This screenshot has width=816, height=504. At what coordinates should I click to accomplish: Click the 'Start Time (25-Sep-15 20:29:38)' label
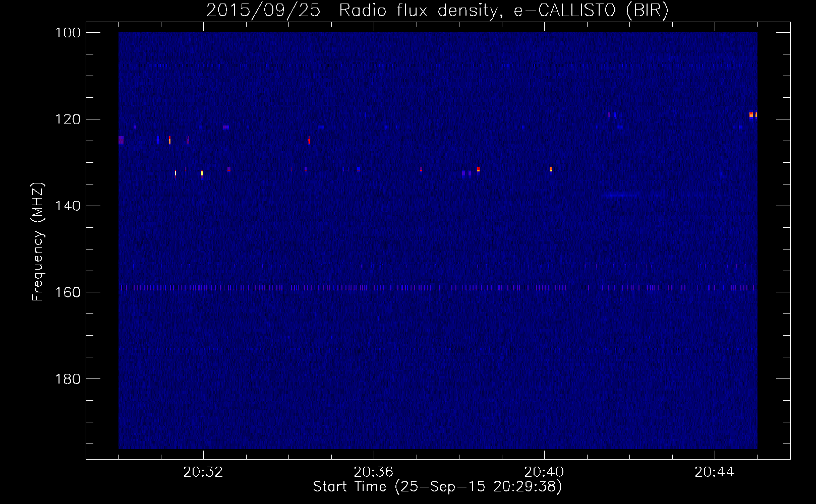[x=437, y=487]
